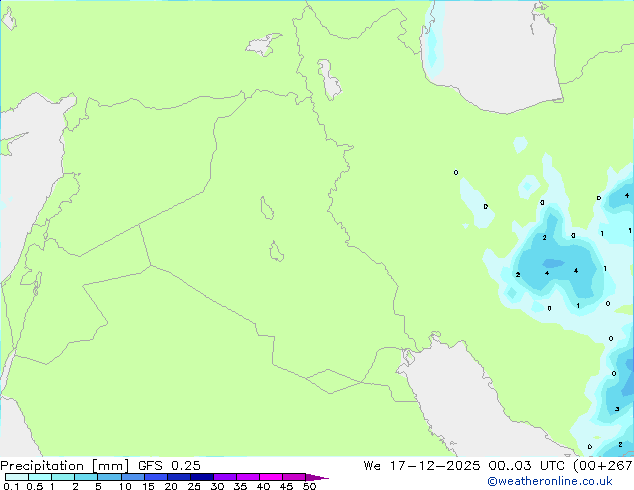Screen dimensions: 634x490
Task: Pick the 15–20 mm legend color box
Action: [x=155, y=477]
